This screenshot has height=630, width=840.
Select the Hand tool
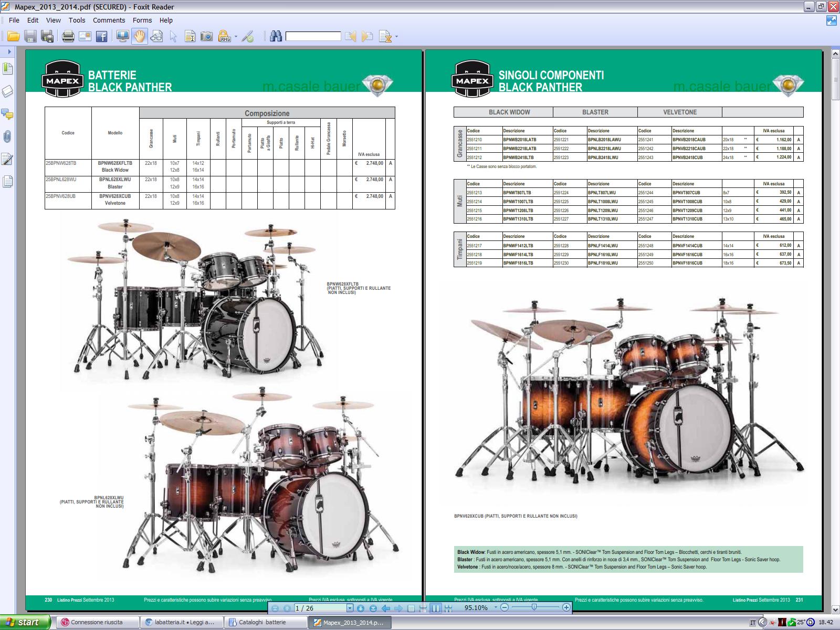139,36
